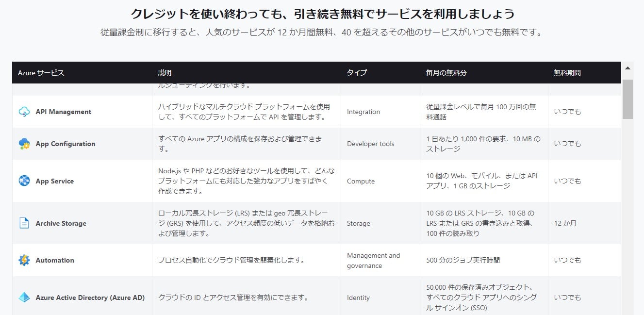Click the Archive Storage description about LRS and GRS
The height and width of the screenshot is (315, 644).
(x=247, y=223)
